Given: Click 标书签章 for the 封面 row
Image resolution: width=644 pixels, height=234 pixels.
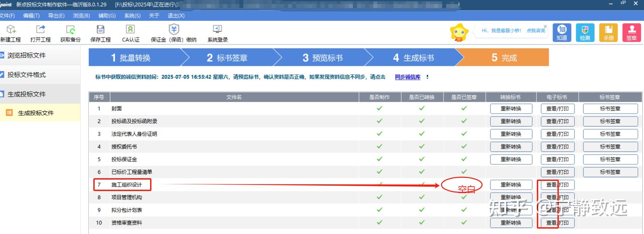Looking at the screenshot, I should pyautogui.click(x=611, y=109).
